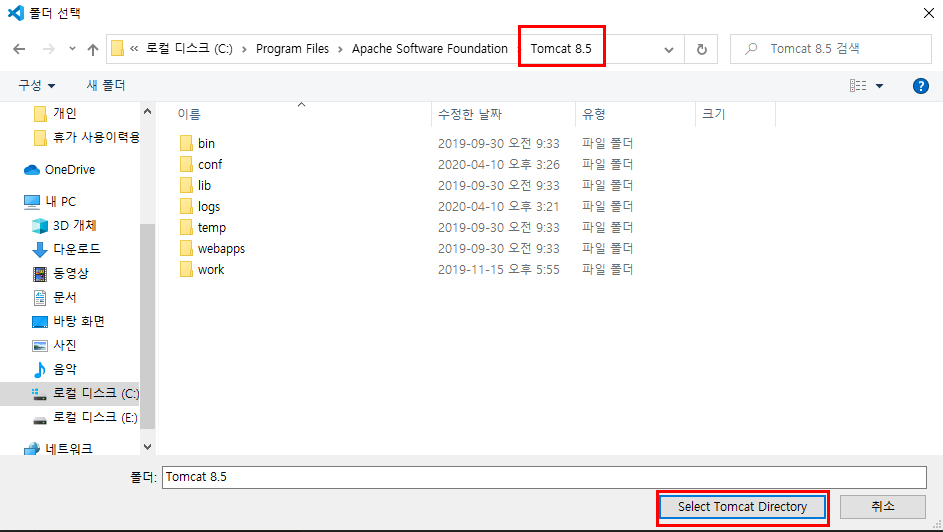The height and width of the screenshot is (532, 943).
Task: Open the 사진 folder
Action: pos(54,345)
